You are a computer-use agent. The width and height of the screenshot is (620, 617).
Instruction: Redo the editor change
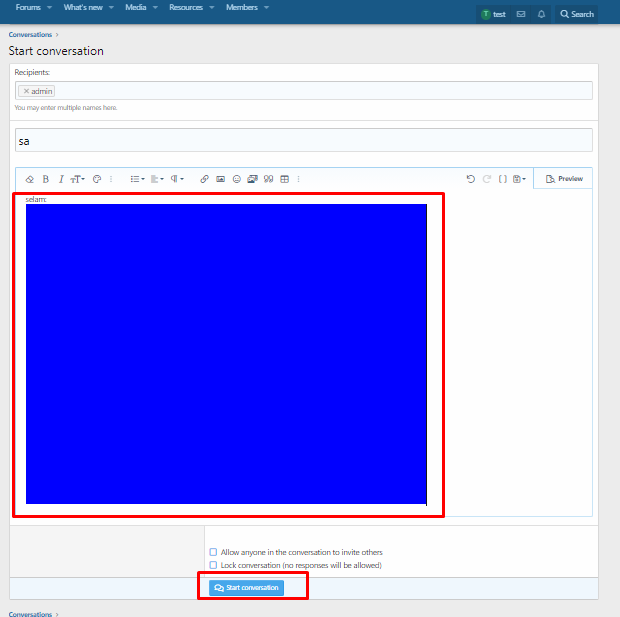(x=487, y=179)
